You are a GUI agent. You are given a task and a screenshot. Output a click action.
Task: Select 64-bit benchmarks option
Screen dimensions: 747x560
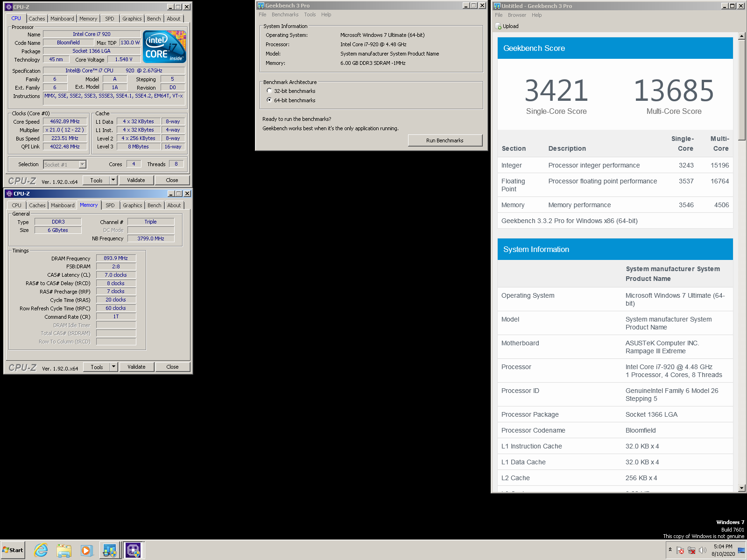[x=269, y=100]
